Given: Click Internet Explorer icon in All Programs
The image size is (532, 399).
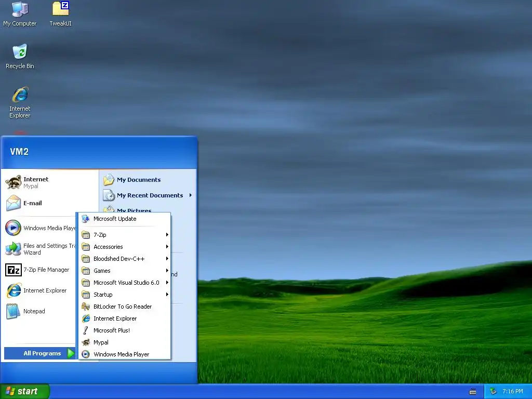Looking at the screenshot, I should (86, 318).
